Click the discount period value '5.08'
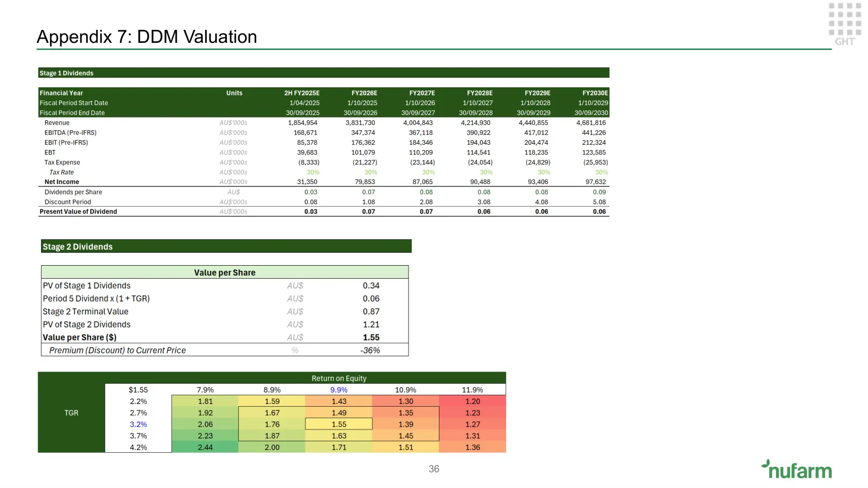This screenshot has height=488, width=868. [599, 202]
